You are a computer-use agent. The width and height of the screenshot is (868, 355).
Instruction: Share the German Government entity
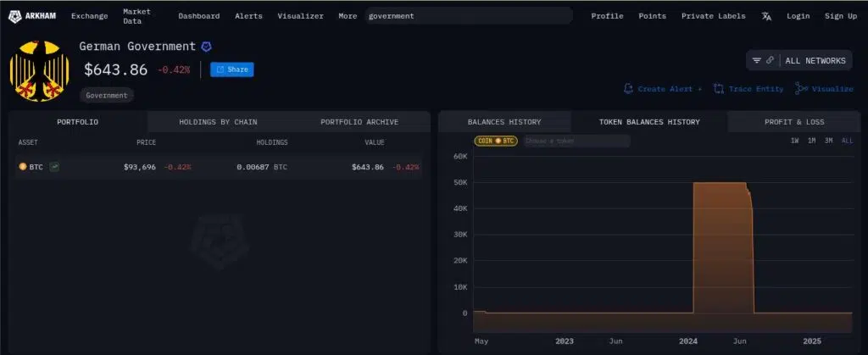(x=232, y=69)
